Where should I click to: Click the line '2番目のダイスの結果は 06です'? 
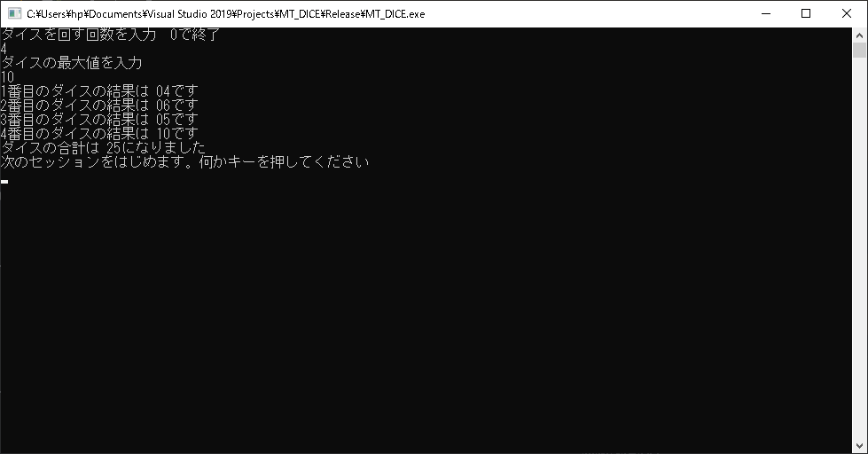pyautogui.click(x=99, y=106)
